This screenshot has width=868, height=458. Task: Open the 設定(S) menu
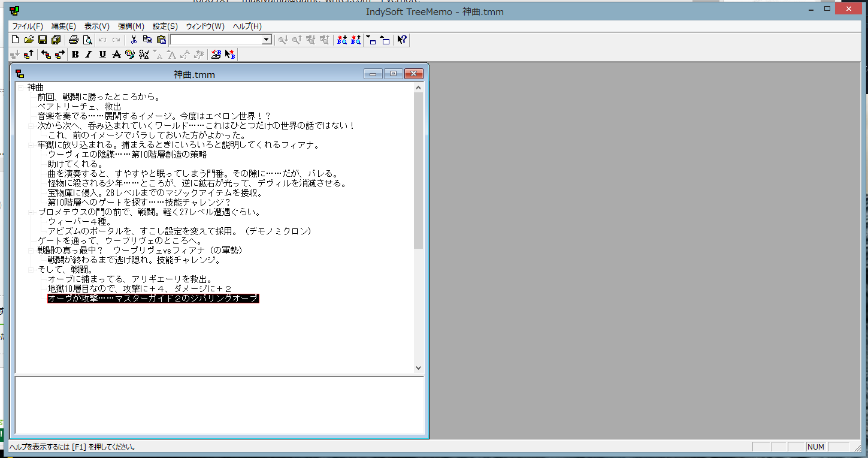[165, 26]
